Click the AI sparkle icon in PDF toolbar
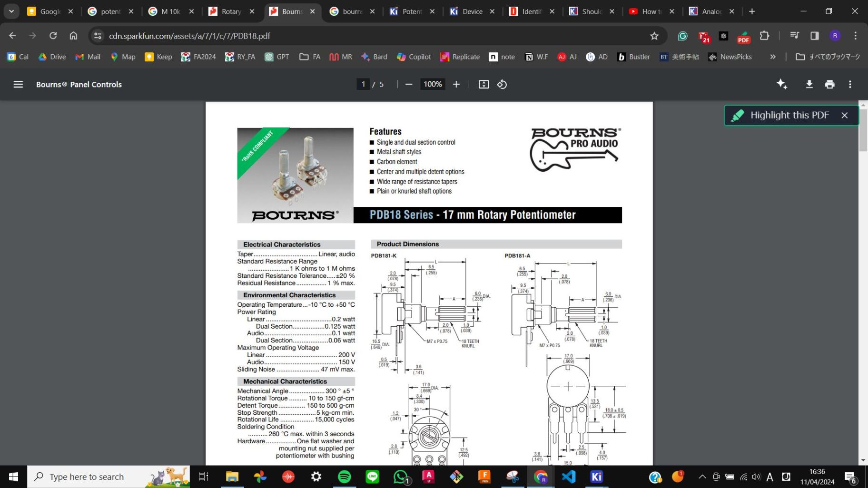 (782, 84)
